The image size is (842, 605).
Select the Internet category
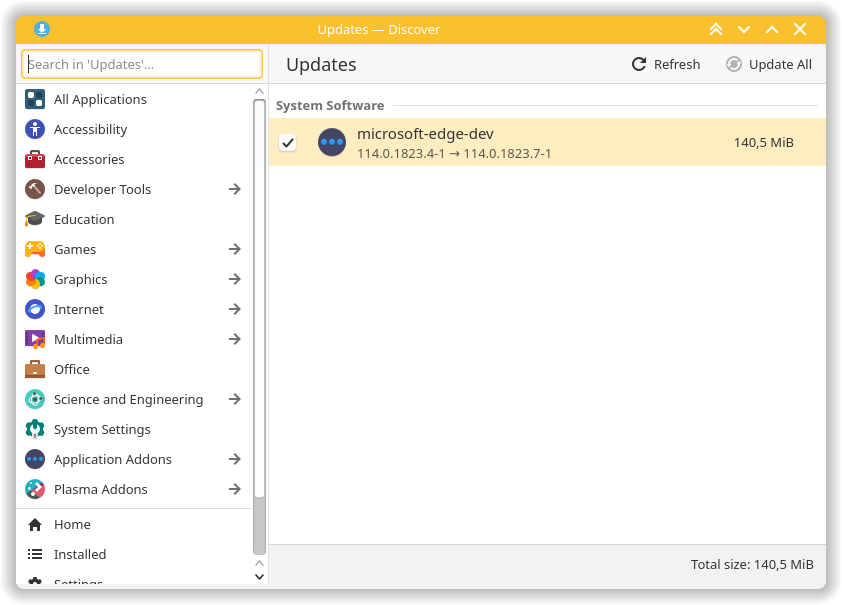pos(79,309)
